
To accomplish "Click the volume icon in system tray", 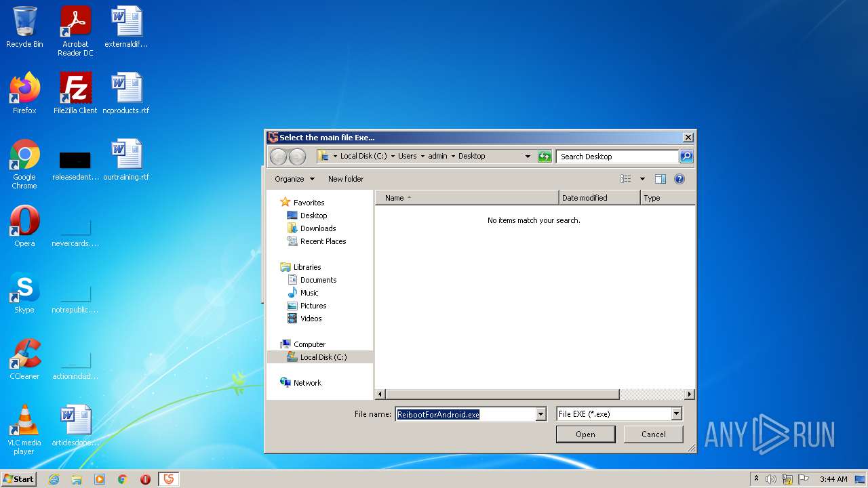I will click(771, 479).
